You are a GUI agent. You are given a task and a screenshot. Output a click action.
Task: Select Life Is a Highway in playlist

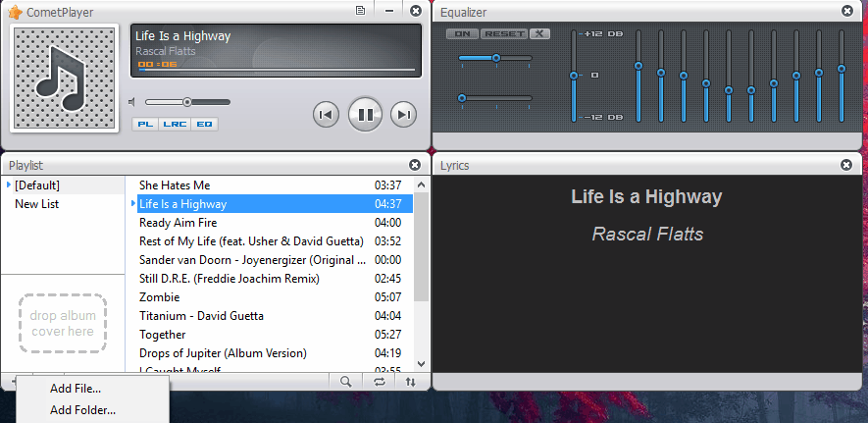click(276, 204)
